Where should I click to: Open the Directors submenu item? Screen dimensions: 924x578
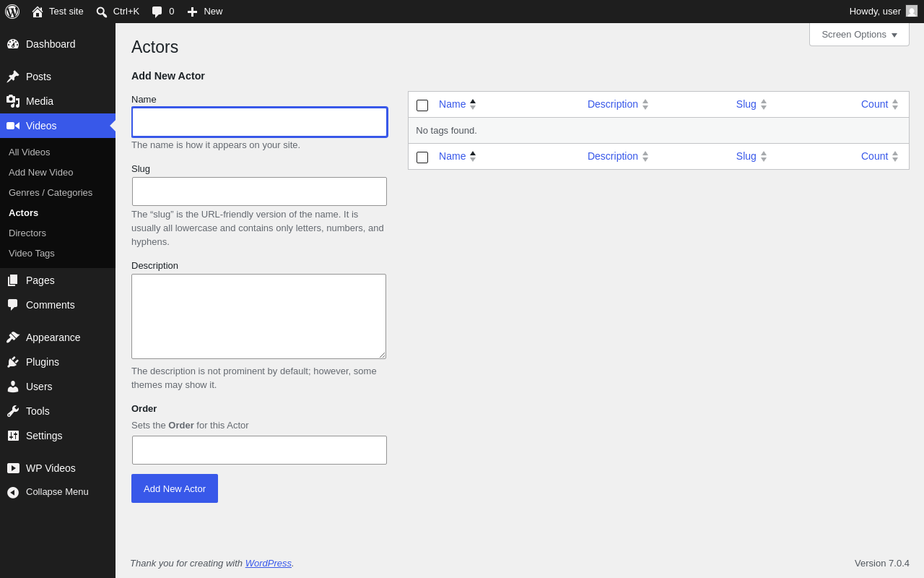(x=58, y=233)
